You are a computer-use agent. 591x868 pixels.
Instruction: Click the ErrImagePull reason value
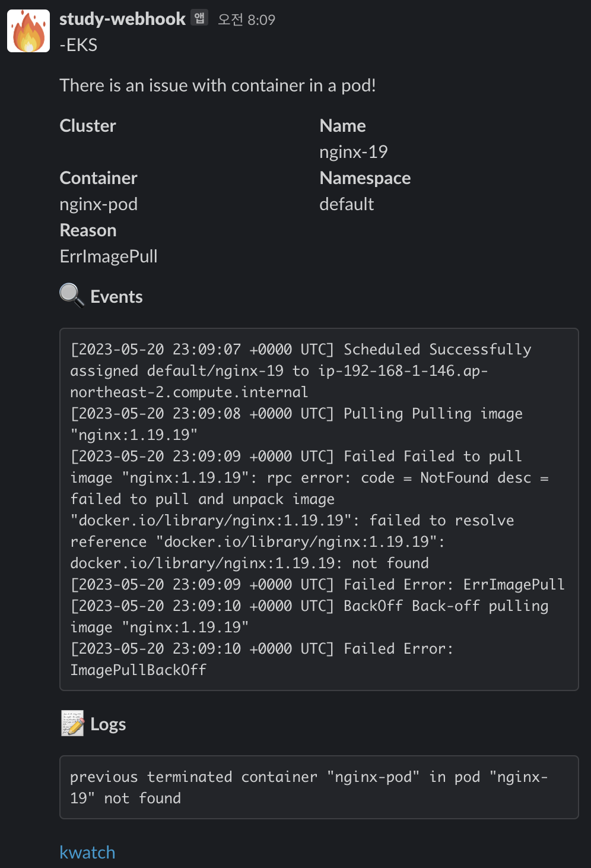click(109, 256)
